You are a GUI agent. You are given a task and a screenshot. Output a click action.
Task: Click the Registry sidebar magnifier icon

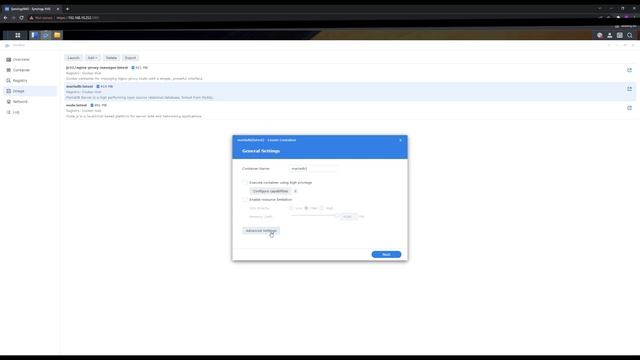point(9,80)
